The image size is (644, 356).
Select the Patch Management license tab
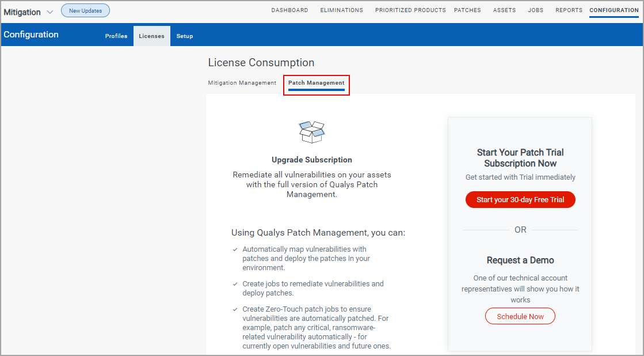click(317, 83)
